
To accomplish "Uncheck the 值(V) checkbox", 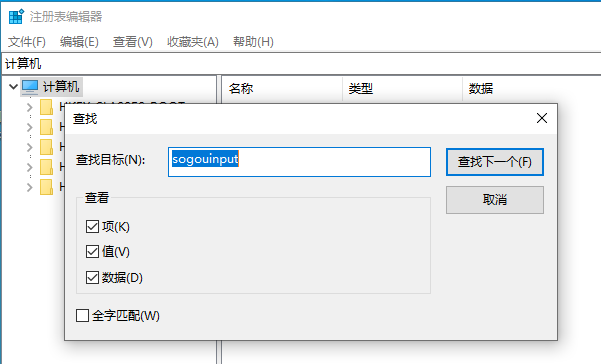I will 92,252.
